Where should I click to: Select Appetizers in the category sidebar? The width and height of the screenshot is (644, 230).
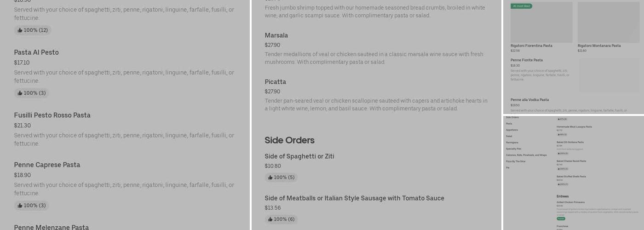[512, 130]
